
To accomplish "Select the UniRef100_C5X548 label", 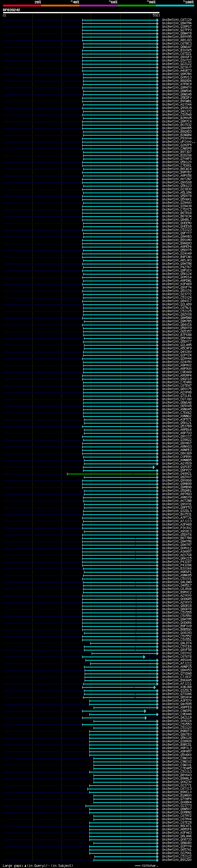I will coord(176,115).
